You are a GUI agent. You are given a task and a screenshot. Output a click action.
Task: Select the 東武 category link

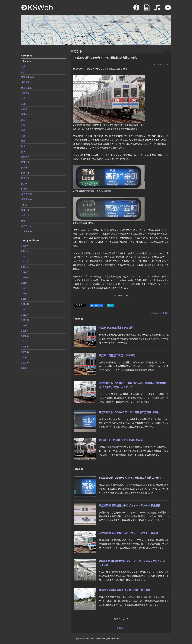point(23,120)
